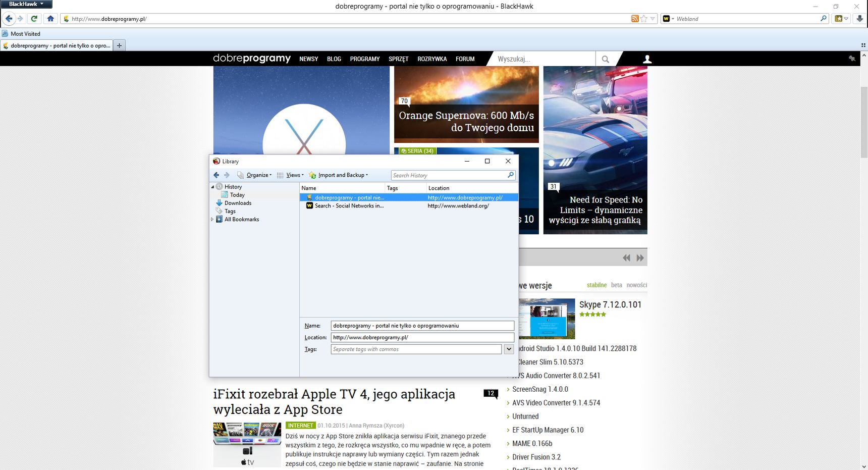Open the Driver Fusion 3.2 link

coord(536,457)
